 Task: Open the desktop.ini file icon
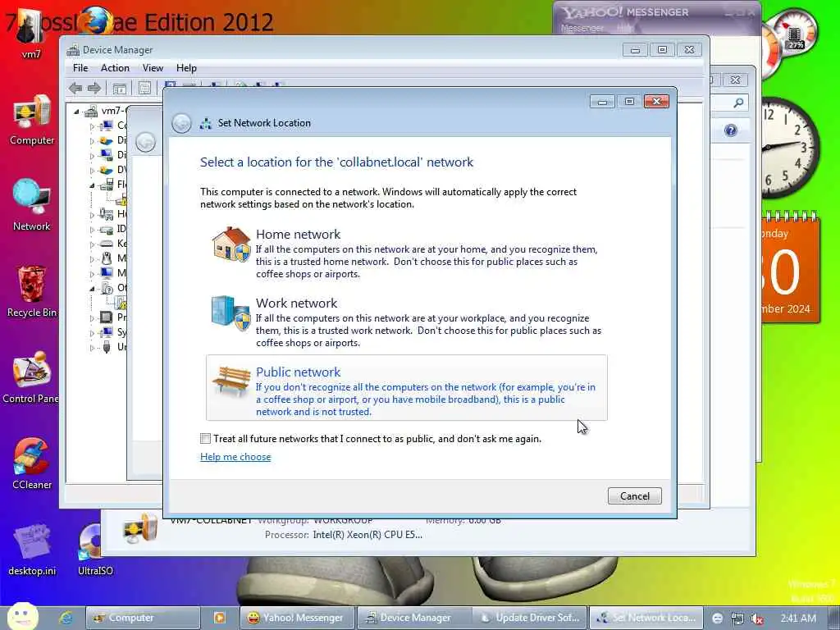pos(32,550)
